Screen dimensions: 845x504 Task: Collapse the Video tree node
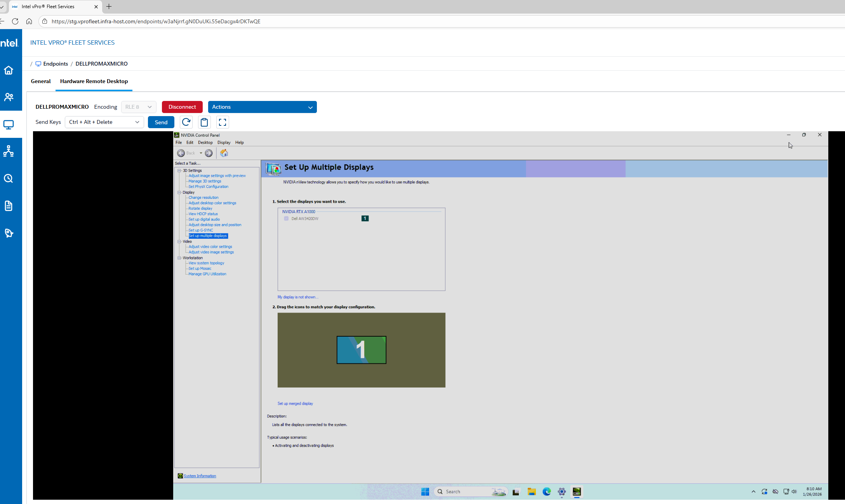pos(179,242)
